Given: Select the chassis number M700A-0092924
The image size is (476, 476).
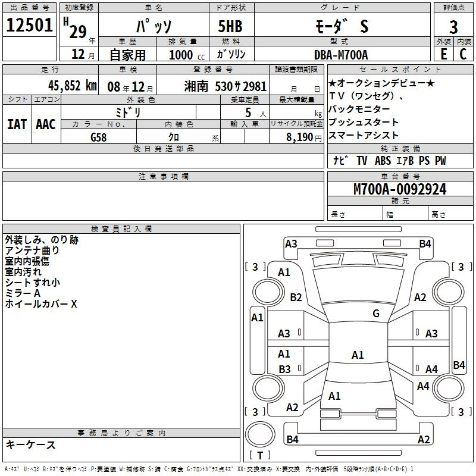Looking at the screenshot, I should click(x=399, y=189).
